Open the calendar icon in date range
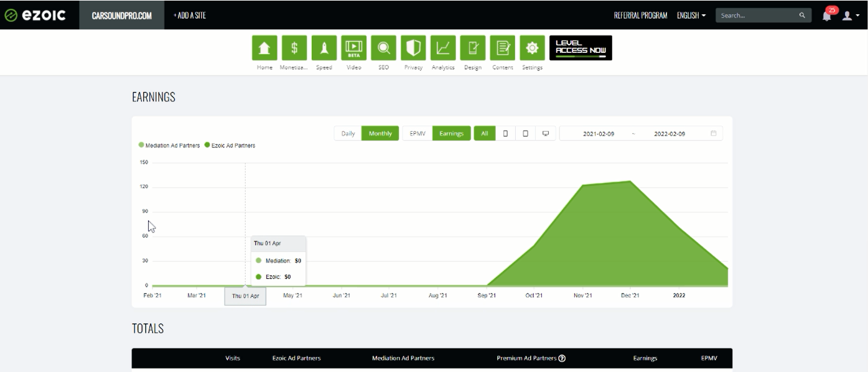This screenshot has height=372, width=868. (x=714, y=133)
